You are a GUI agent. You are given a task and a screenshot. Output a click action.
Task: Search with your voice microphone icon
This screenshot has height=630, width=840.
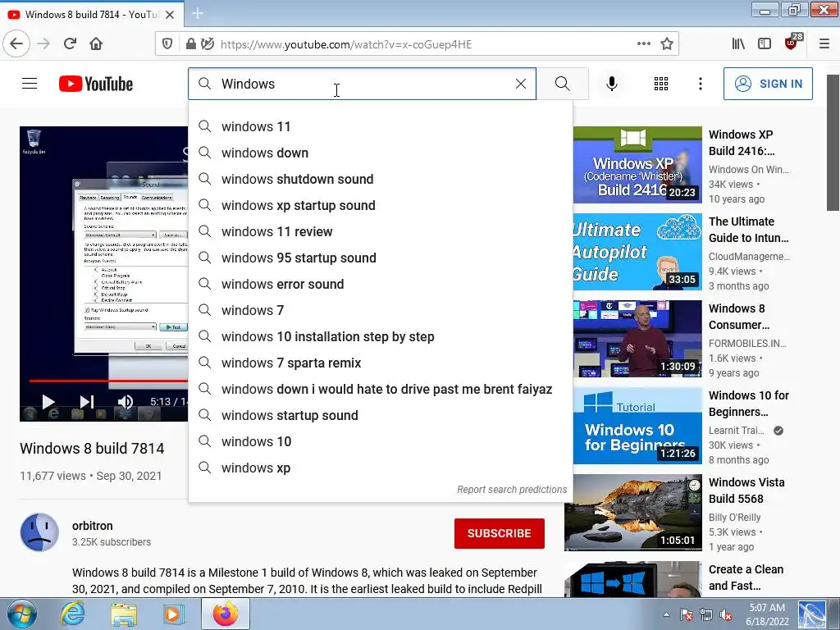tap(612, 84)
